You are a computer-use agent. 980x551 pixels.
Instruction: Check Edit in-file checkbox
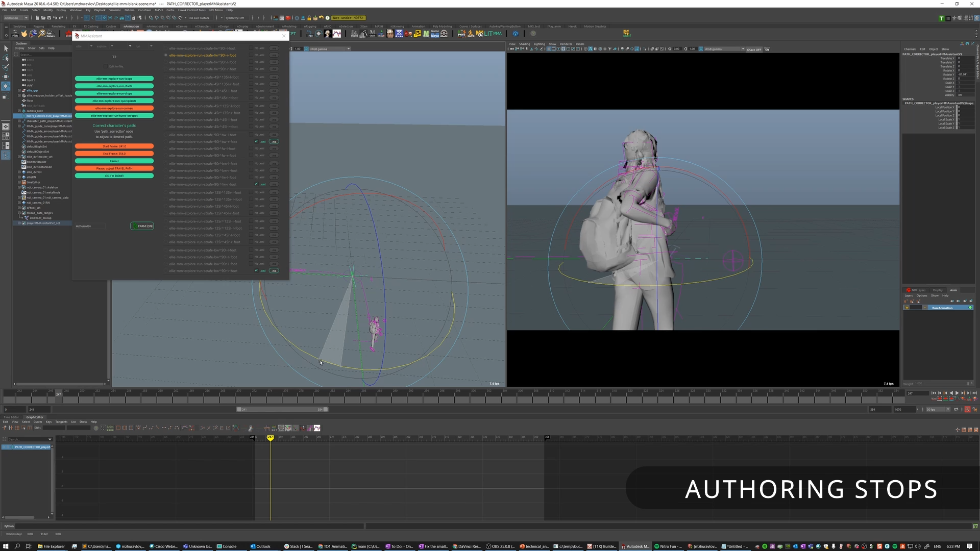tap(106, 66)
